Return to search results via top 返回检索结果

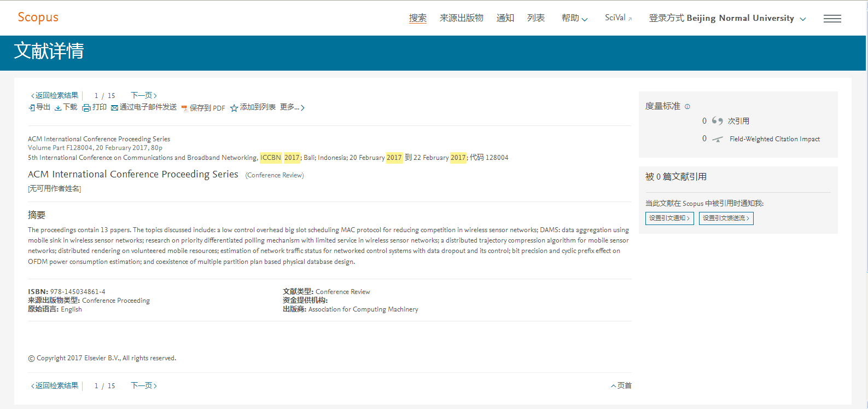[55, 95]
